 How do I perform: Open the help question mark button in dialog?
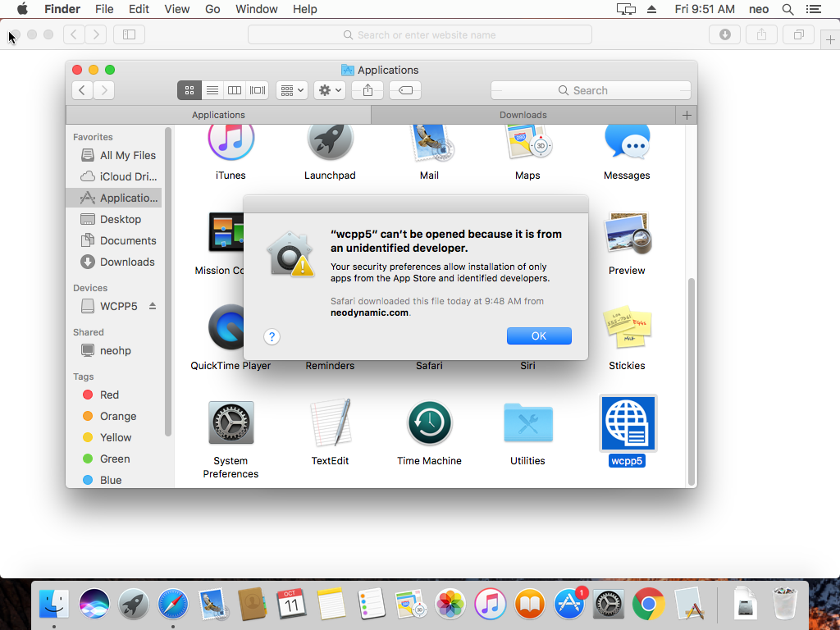[272, 336]
